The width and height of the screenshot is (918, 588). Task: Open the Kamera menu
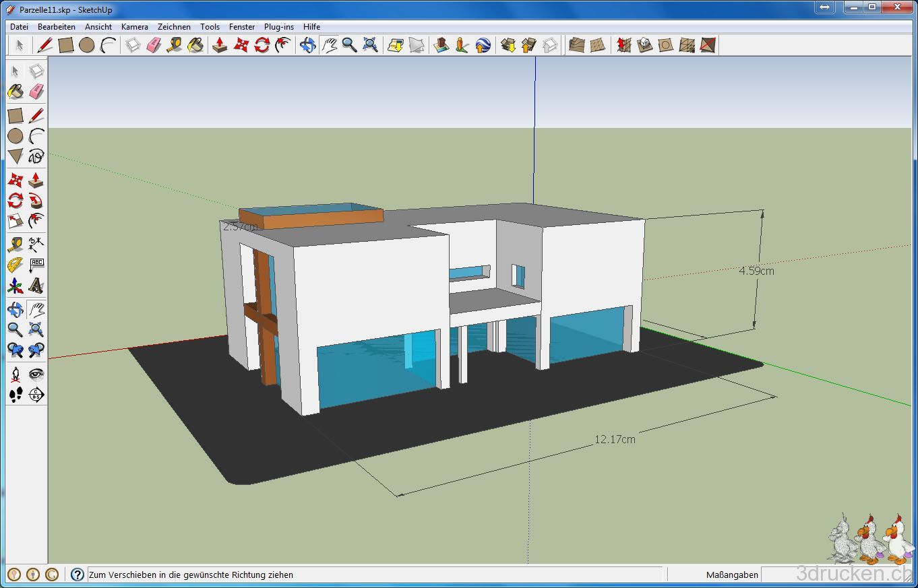[x=134, y=27]
